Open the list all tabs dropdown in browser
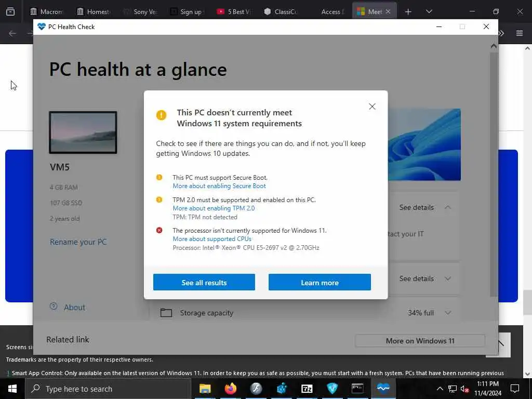The height and width of the screenshot is (399, 532). click(x=429, y=11)
